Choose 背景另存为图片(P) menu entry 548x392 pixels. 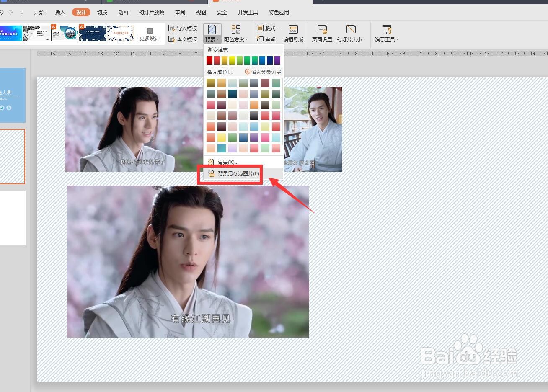click(243, 173)
